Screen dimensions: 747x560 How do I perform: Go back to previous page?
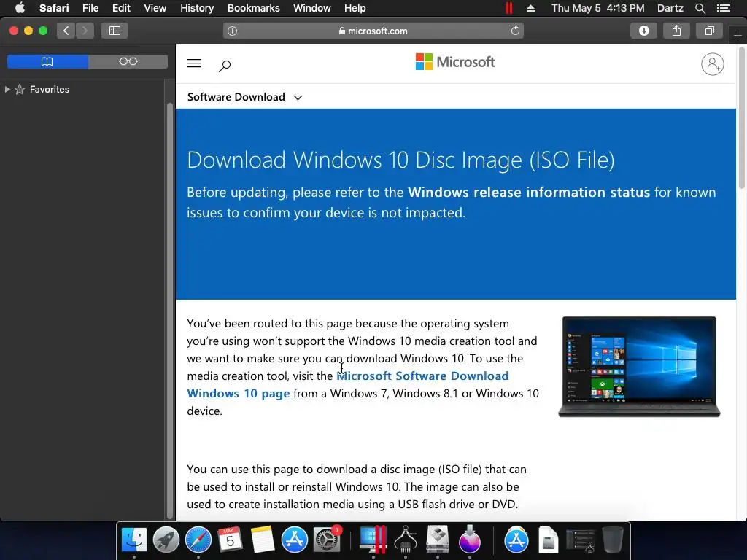point(66,31)
